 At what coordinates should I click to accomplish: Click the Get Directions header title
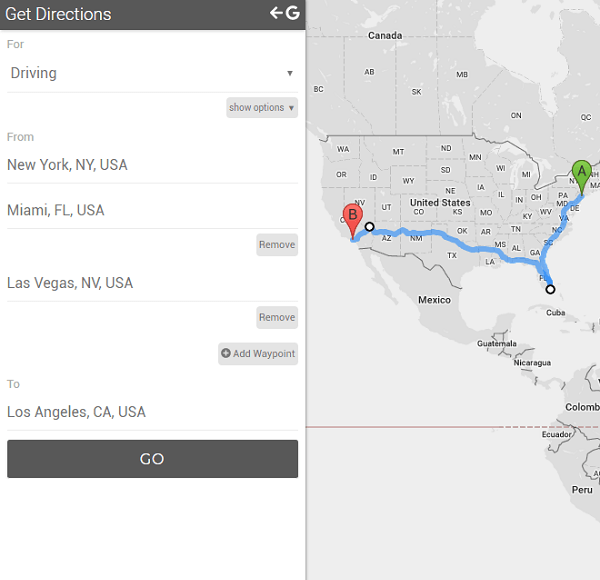(x=58, y=14)
